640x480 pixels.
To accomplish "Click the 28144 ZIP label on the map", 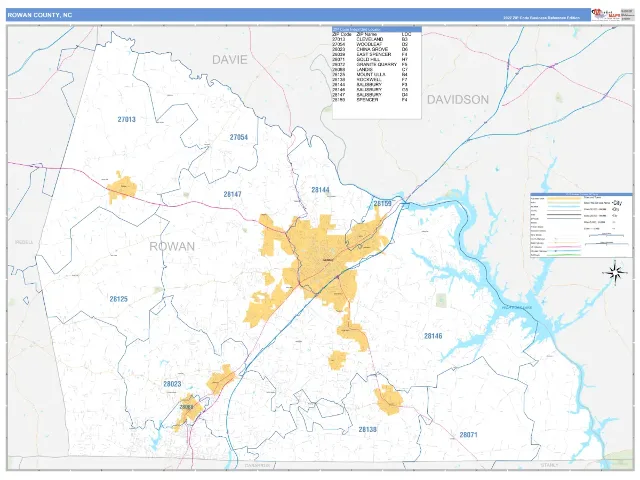I will [x=320, y=190].
